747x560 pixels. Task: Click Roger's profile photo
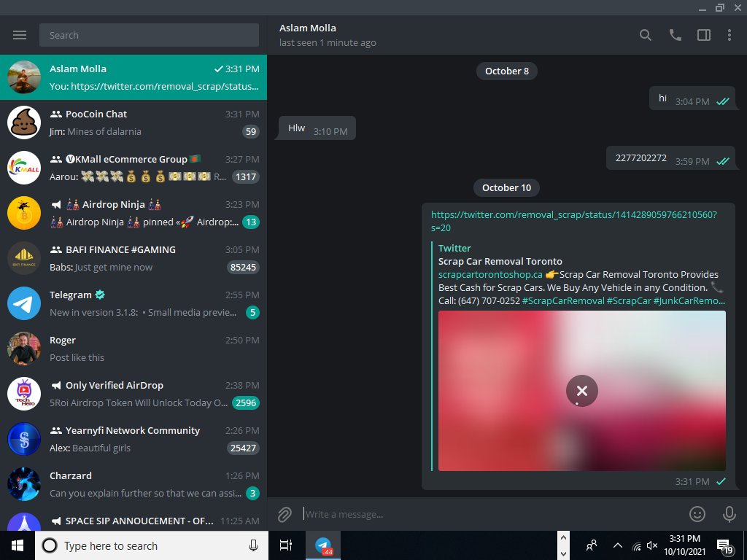(x=24, y=349)
